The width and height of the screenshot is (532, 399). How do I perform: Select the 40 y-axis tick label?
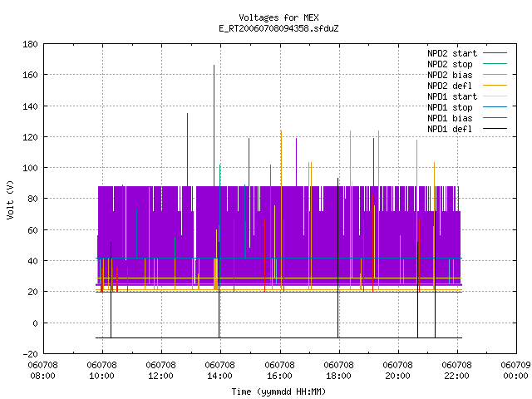coord(32,261)
